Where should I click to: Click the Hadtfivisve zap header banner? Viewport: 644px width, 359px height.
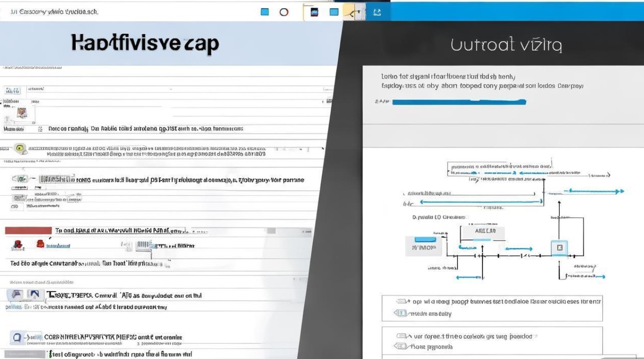(x=145, y=43)
